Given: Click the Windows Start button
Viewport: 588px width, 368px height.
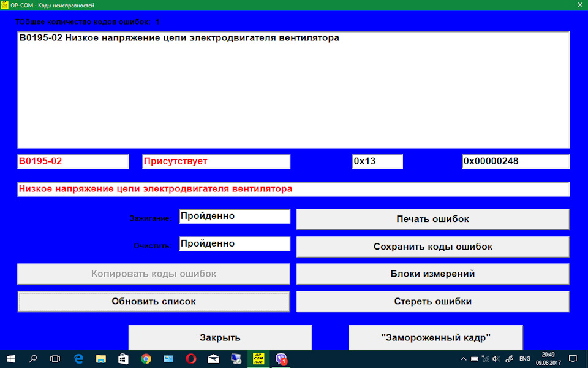Looking at the screenshot, I should pos(11,359).
